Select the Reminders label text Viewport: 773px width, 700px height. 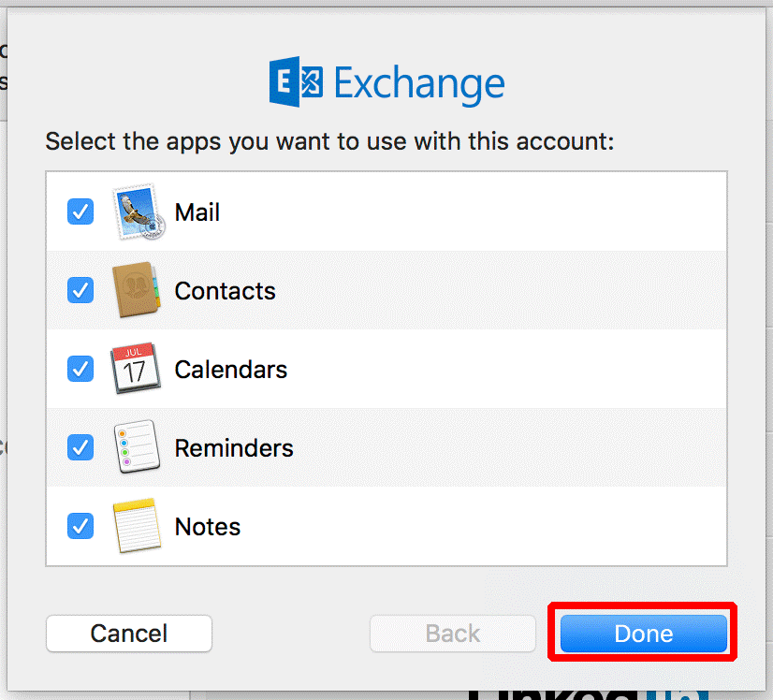coord(234,448)
